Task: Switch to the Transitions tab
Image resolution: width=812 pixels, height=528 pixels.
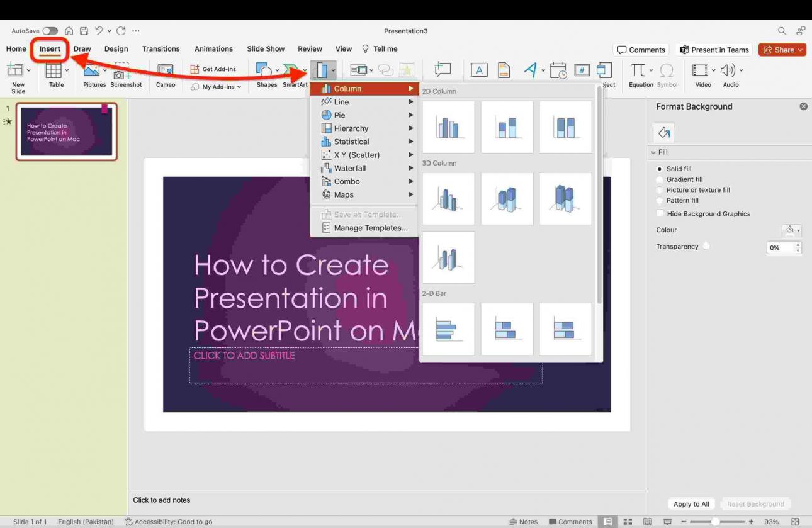Action: click(x=161, y=48)
